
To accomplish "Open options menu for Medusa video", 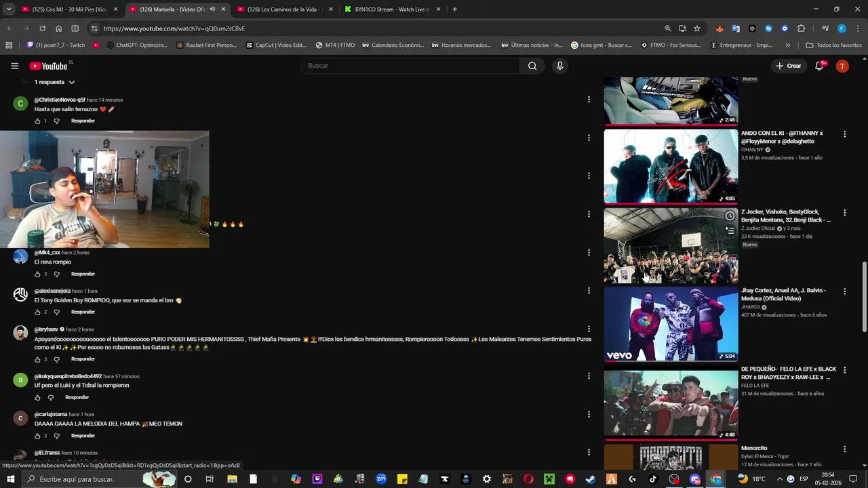I will tap(844, 291).
